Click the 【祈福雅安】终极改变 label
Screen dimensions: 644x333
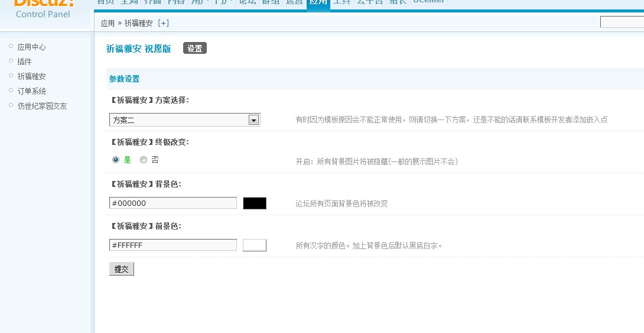149,142
